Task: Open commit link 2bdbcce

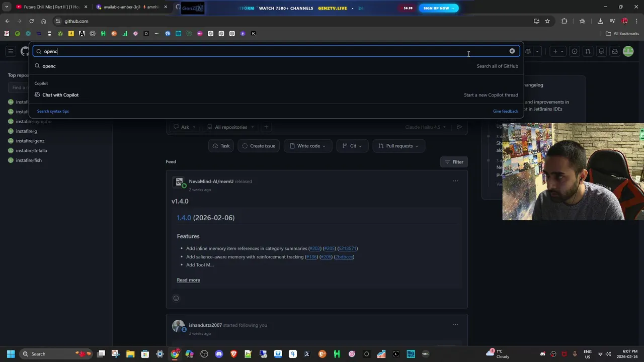Action: [344, 257]
